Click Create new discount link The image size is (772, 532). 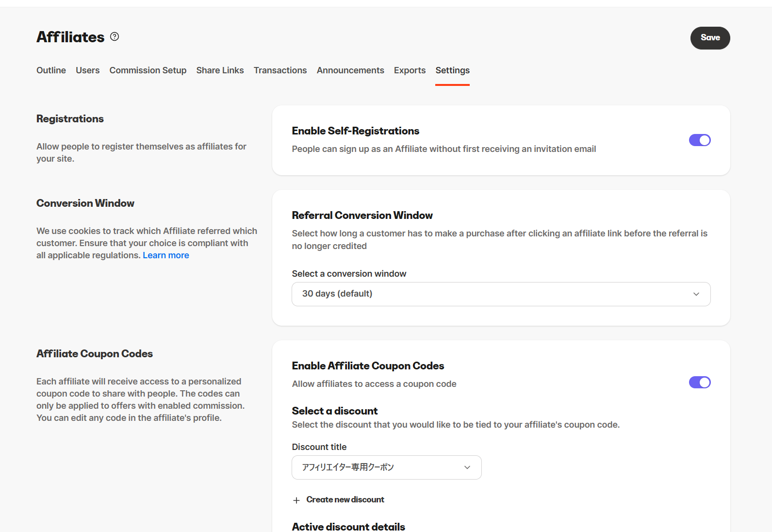(x=345, y=500)
